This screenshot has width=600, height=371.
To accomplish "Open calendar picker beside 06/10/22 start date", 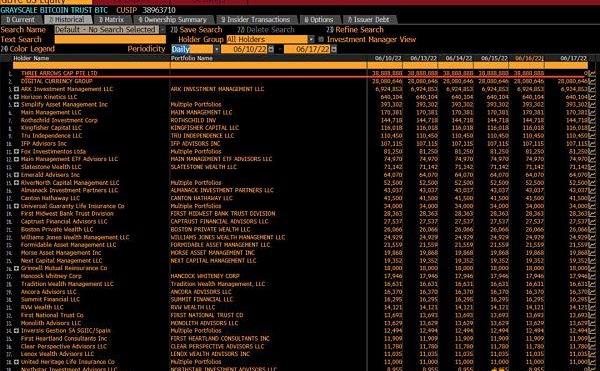I will click(x=271, y=49).
